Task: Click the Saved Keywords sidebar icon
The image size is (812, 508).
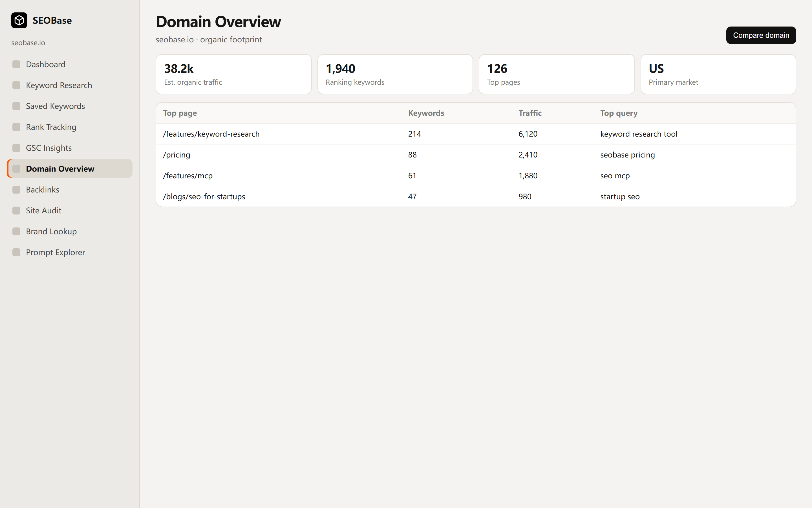Action: point(16,106)
